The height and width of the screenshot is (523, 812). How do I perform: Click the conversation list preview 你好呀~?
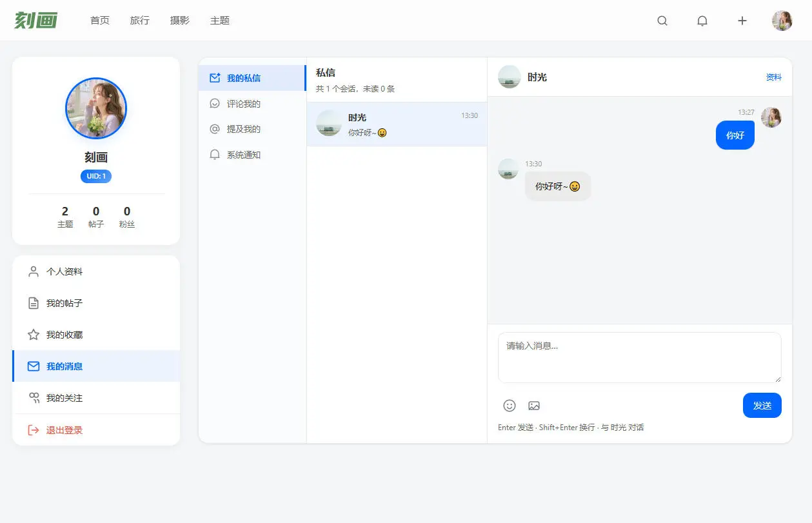coord(368,133)
